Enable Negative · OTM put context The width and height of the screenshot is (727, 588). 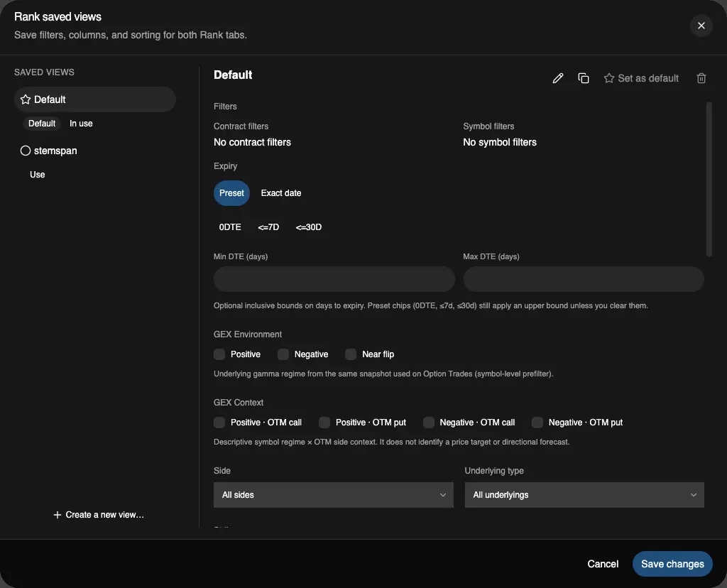click(537, 423)
